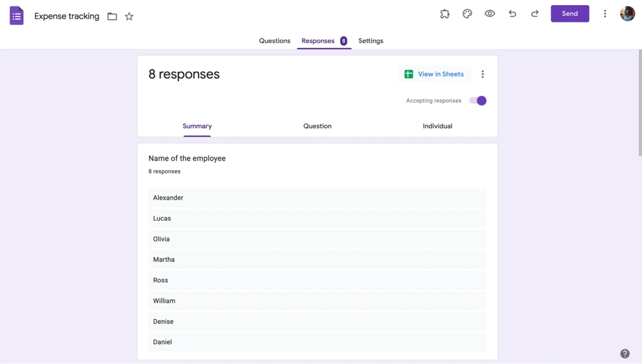Switch to the Questions tab
Image resolution: width=642 pixels, height=364 pixels.
pyautogui.click(x=274, y=41)
